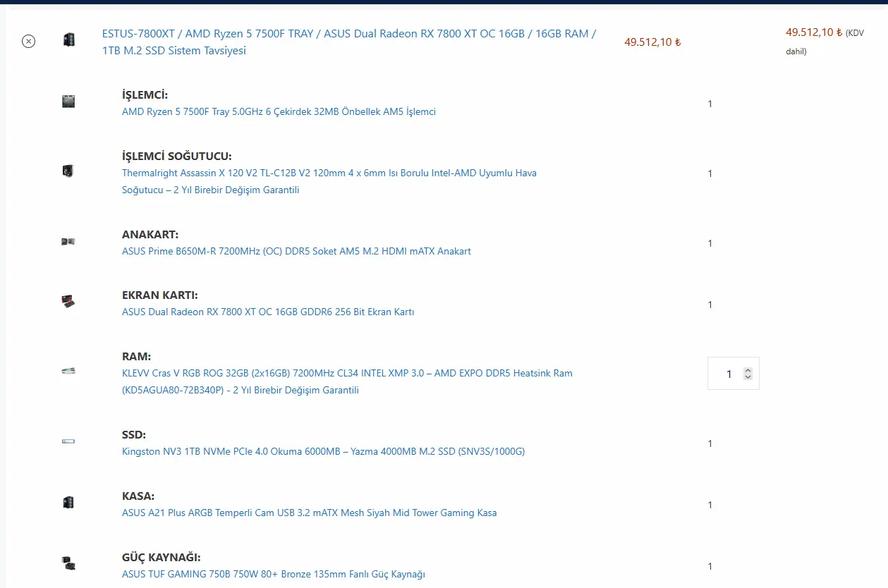Viewport: 888px width, 588px height.
Task: Open the ESTUS-7800XT system product thumbnail
Action: [68, 39]
